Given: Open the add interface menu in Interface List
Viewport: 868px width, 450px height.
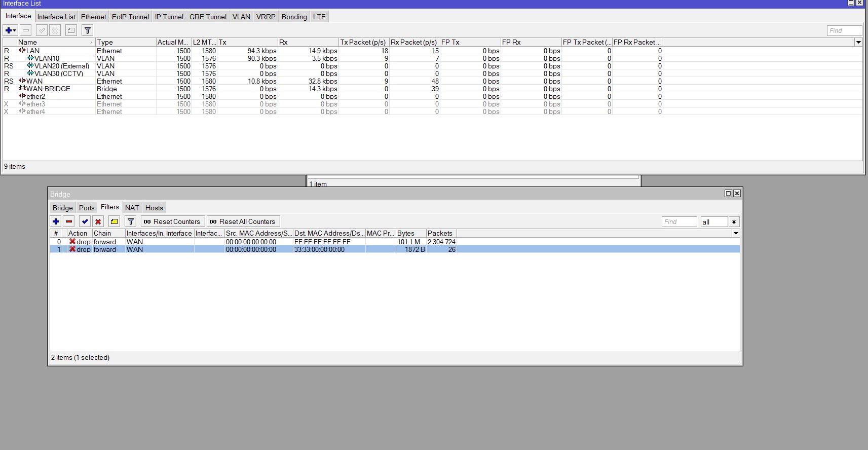Looking at the screenshot, I should (x=11, y=30).
